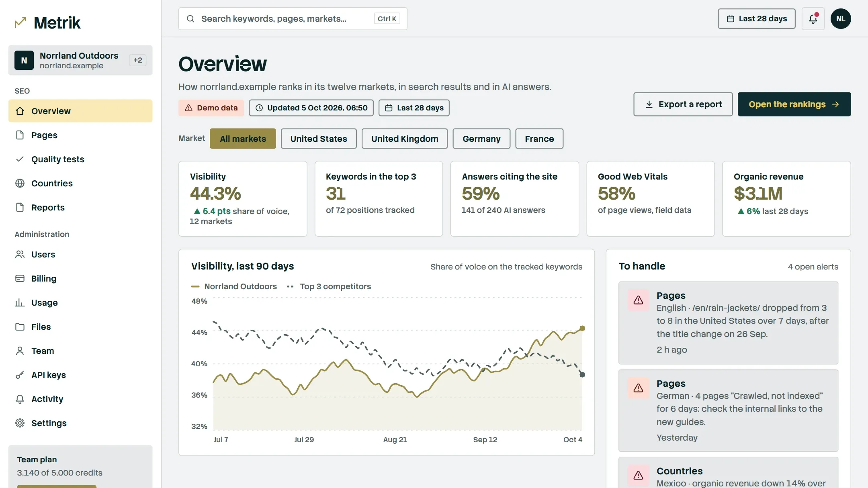Click Export a report button
868x488 pixels.
pyautogui.click(x=683, y=104)
